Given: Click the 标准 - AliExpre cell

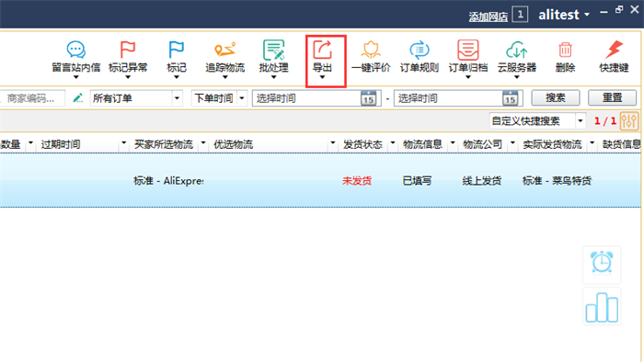Looking at the screenshot, I should pos(168,180).
